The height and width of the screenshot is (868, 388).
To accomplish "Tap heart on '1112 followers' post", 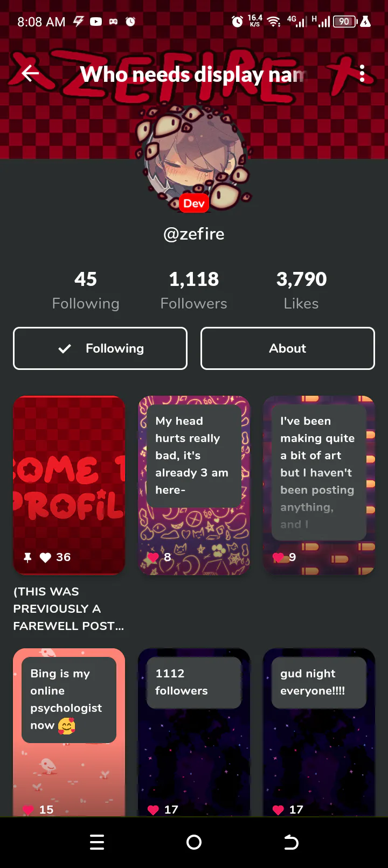I will coord(153,810).
